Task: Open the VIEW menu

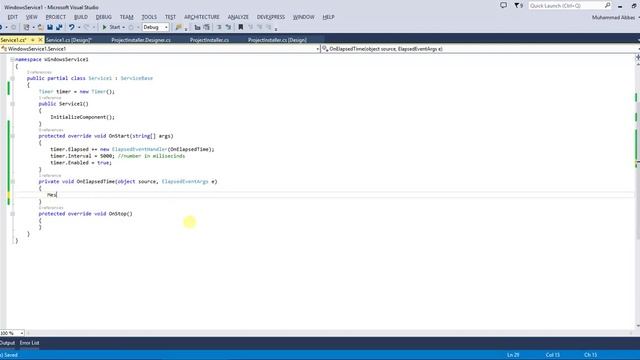Action: tap(31, 17)
